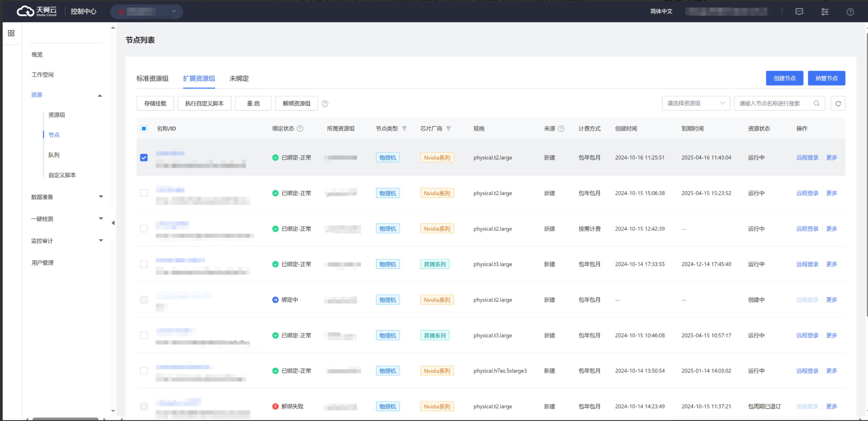Open 工作空间 in the sidebar
Image resolution: width=868 pixels, height=421 pixels.
click(43, 75)
